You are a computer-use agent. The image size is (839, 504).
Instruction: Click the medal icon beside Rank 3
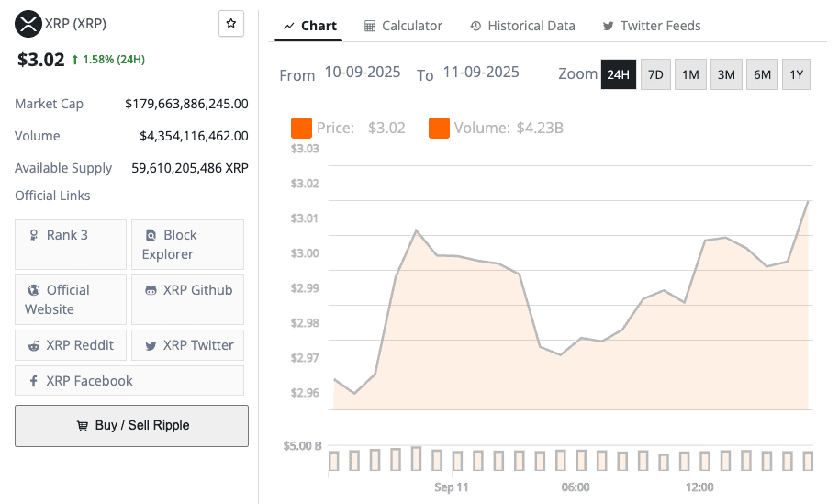(x=34, y=235)
